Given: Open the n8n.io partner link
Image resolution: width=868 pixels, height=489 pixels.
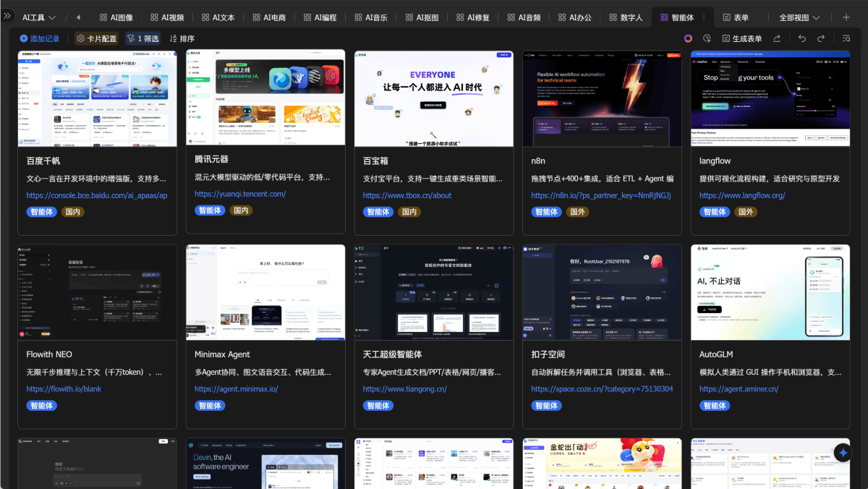Looking at the screenshot, I should 601,195.
